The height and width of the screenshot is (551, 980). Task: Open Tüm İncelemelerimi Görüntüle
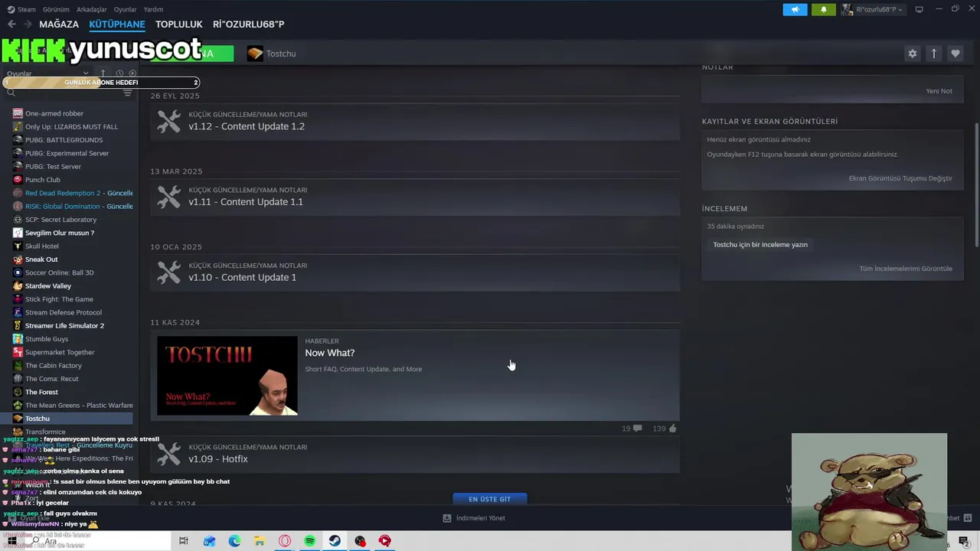(x=906, y=269)
